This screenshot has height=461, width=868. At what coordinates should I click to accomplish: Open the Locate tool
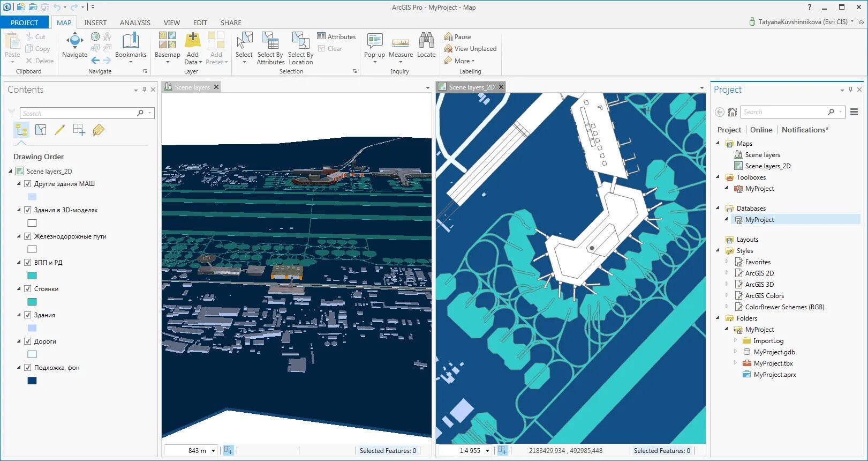(426, 45)
